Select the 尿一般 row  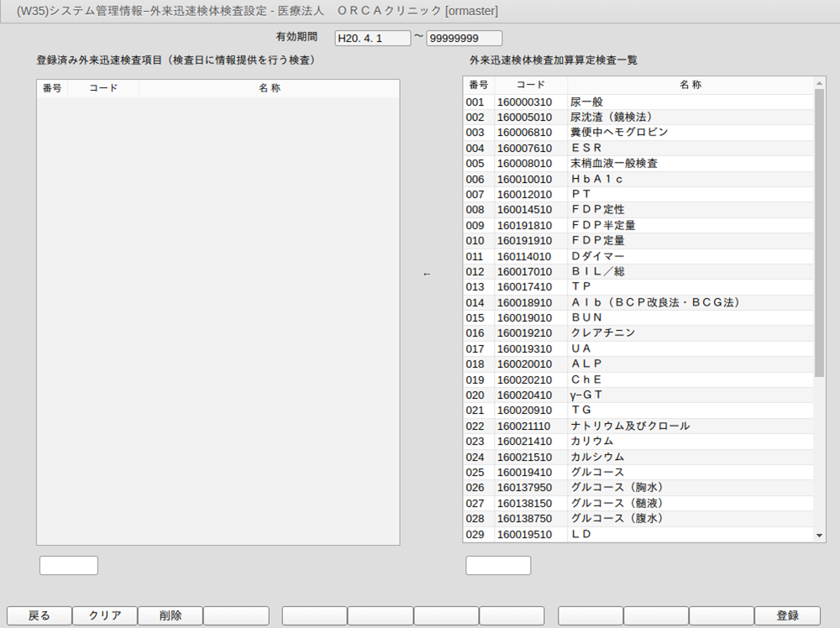pos(638,102)
